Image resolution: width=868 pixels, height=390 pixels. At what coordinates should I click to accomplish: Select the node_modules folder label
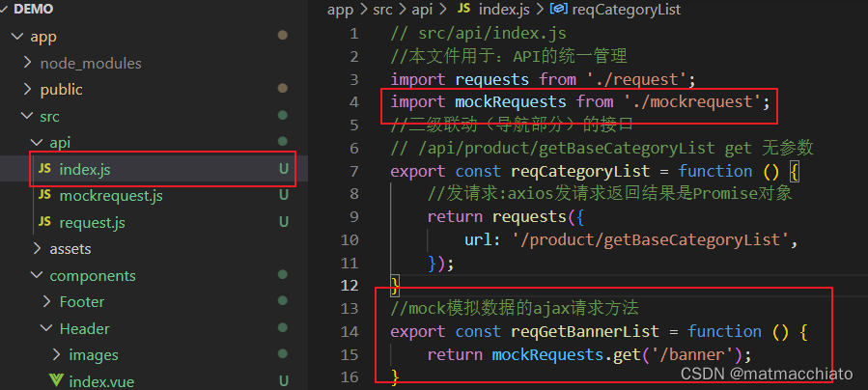click(x=91, y=64)
